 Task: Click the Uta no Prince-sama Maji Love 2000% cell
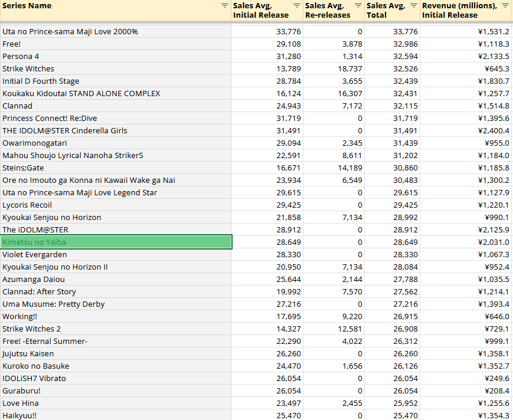pyautogui.click(x=116, y=32)
